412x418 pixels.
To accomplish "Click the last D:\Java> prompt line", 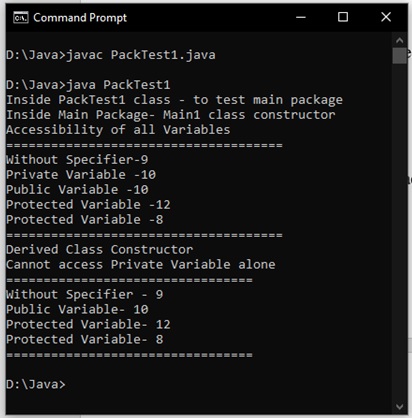I will 36,385.
